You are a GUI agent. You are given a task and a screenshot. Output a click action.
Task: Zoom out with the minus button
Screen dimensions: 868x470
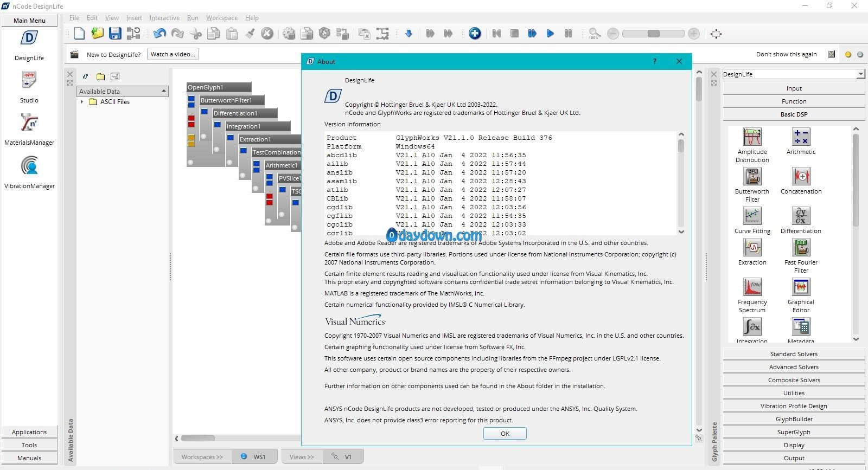613,34
